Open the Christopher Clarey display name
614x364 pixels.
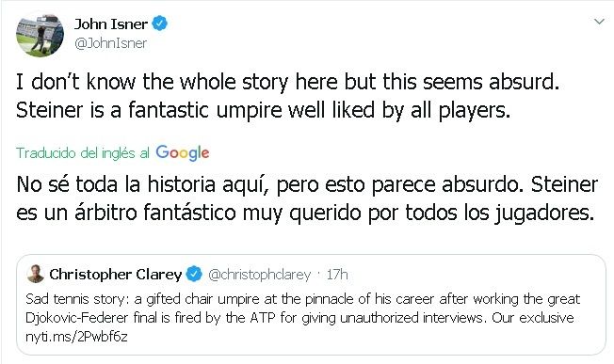click(116, 275)
